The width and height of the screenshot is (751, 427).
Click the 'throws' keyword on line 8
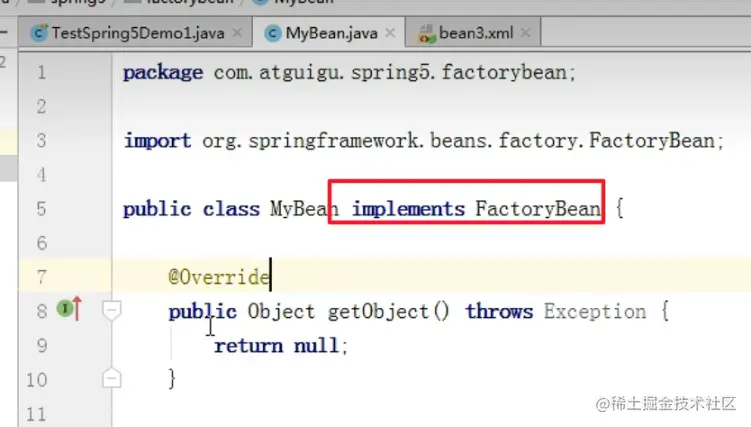coord(499,312)
